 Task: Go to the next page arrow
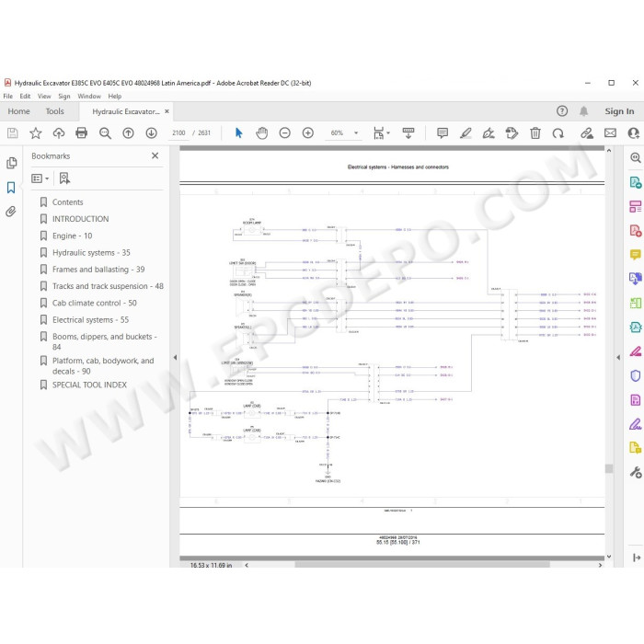point(151,133)
